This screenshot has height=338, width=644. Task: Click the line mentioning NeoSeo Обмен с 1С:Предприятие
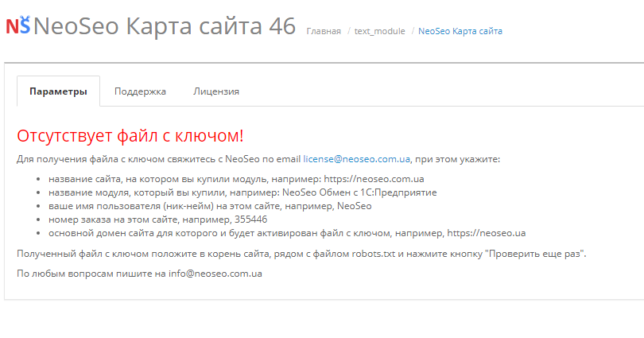tap(242, 192)
